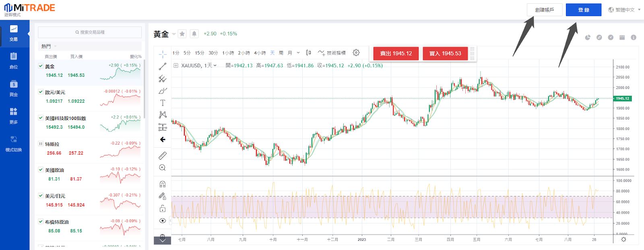
Task: Open the ruler measure tool
Action: click(163, 155)
